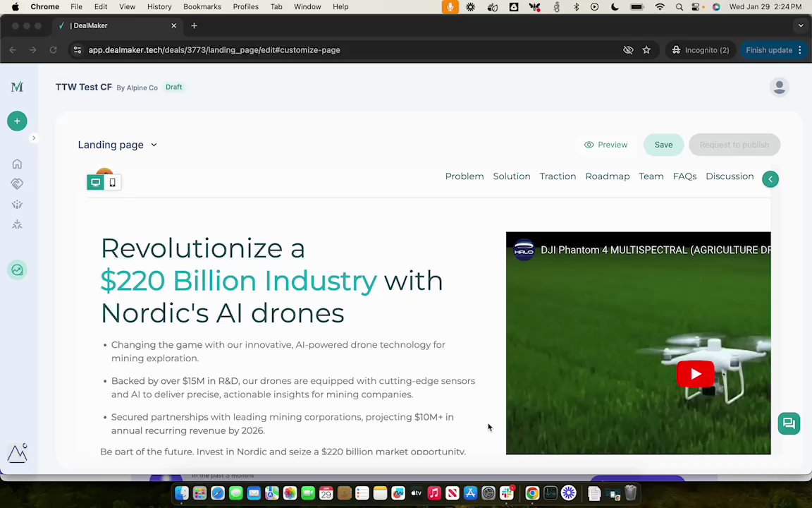
Task: Save the landing page
Action: (663, 145)
